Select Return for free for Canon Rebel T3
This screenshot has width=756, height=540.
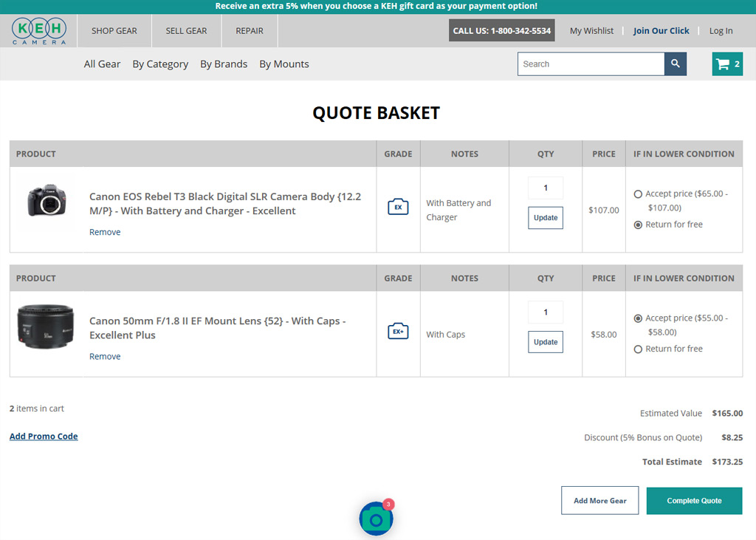(638, 225)
